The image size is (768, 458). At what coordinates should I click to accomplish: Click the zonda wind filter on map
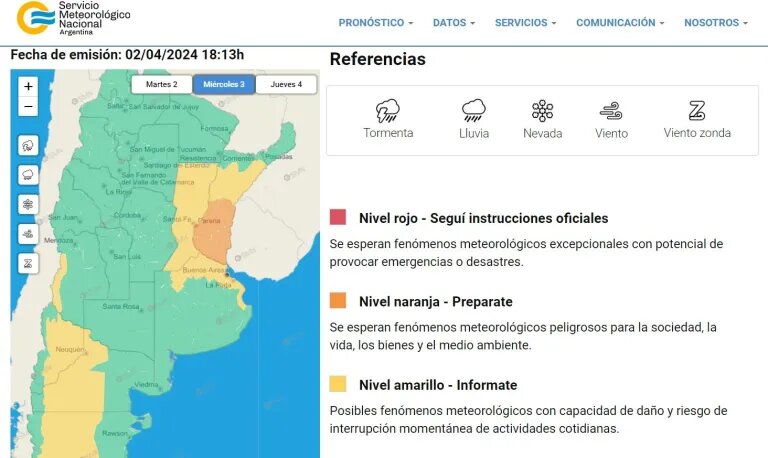click(28, 264)
